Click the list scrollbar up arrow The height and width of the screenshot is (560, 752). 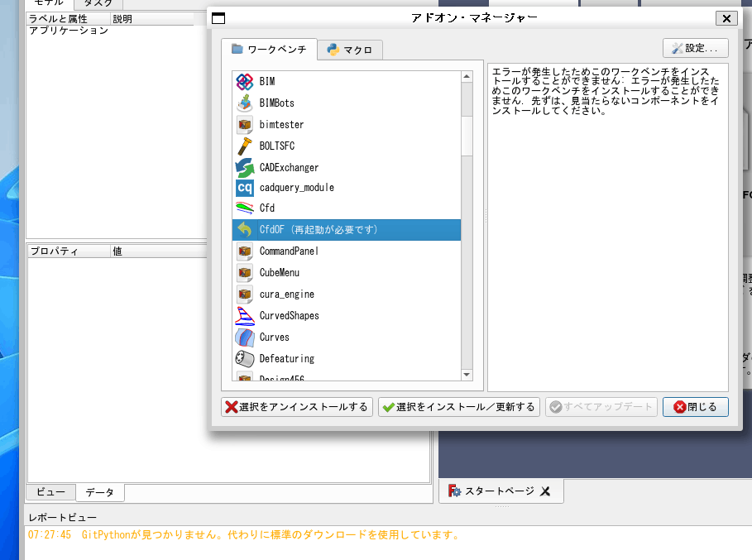pos(467,77)
